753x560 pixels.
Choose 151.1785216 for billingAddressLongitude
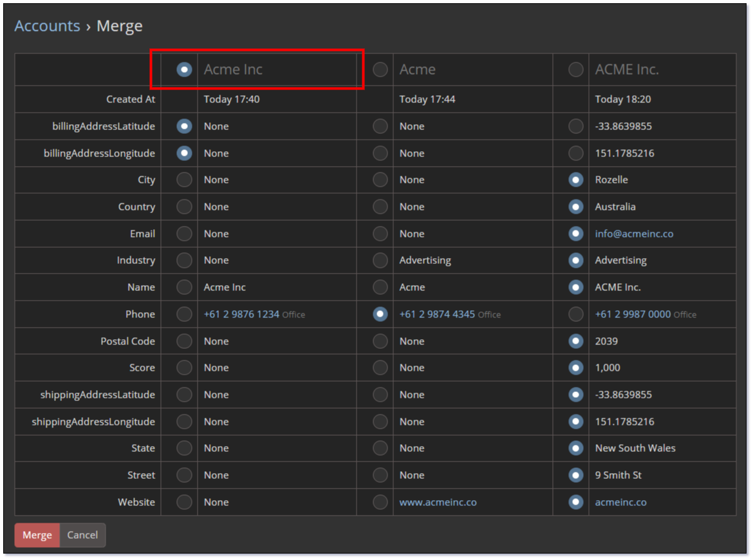(x=575, y=153)
